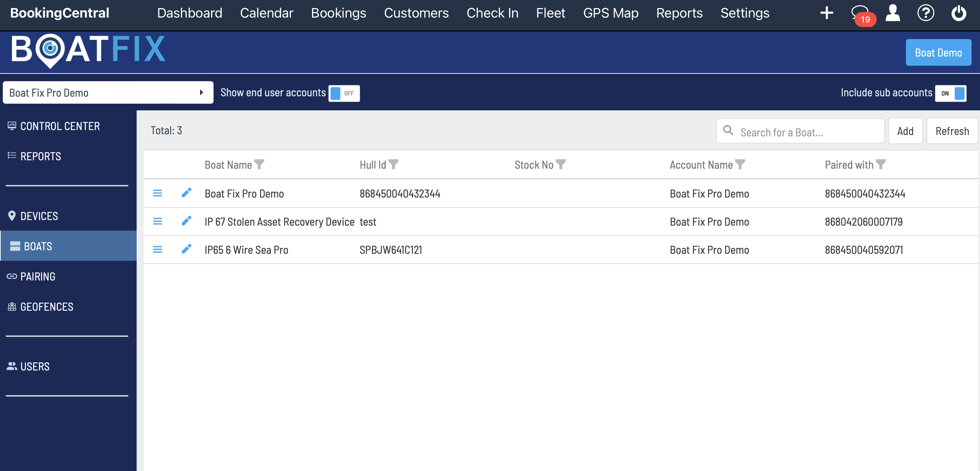Click the Add boat button
This screenshot has height=471, width=980.
[x=905, y=131]
